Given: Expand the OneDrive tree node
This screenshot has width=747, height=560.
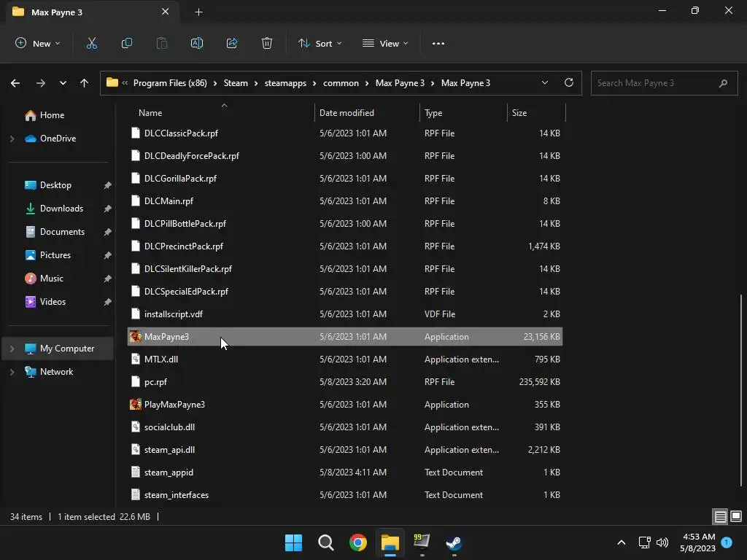Looking at the screenshot, I should coord(12,139).
